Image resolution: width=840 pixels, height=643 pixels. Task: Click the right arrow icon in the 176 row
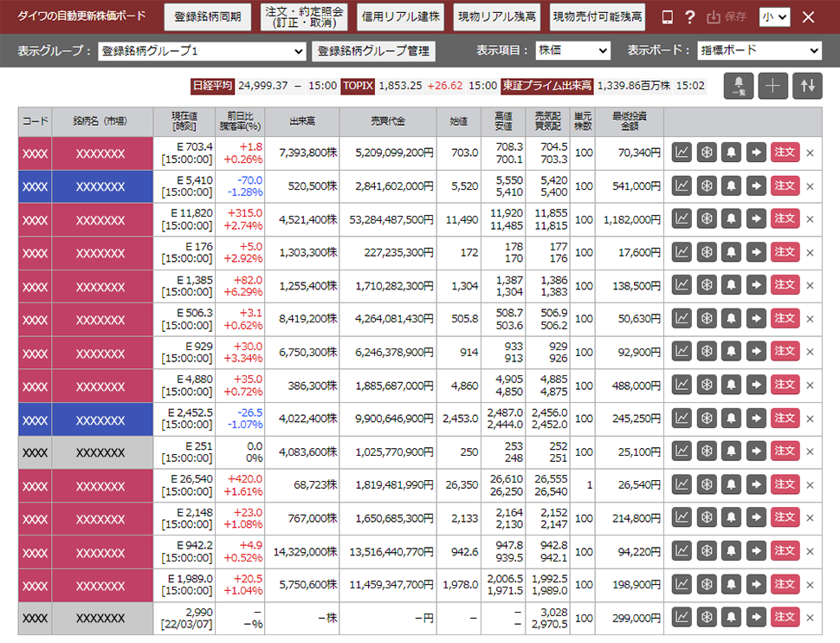(756, 252)
